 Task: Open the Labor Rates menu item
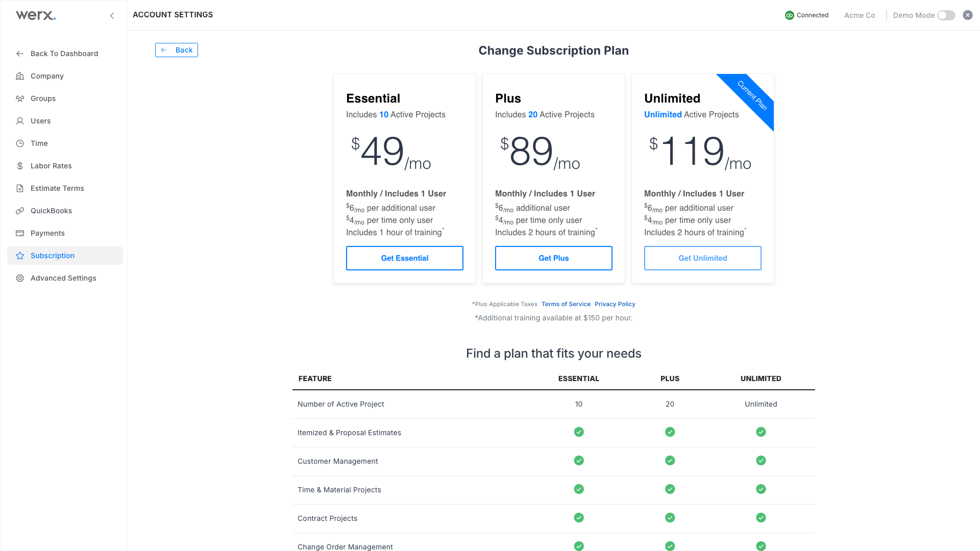(65, 166)
